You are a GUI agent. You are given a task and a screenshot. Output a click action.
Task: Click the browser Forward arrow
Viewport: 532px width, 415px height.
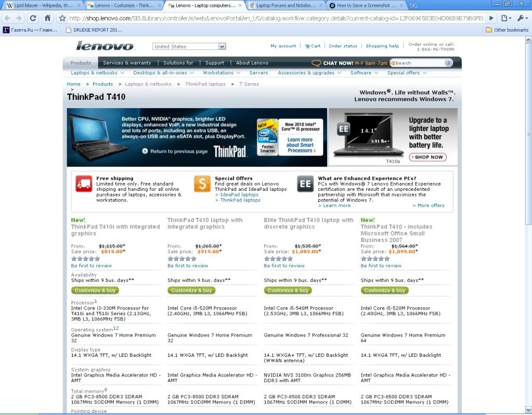tap(19, 18)
